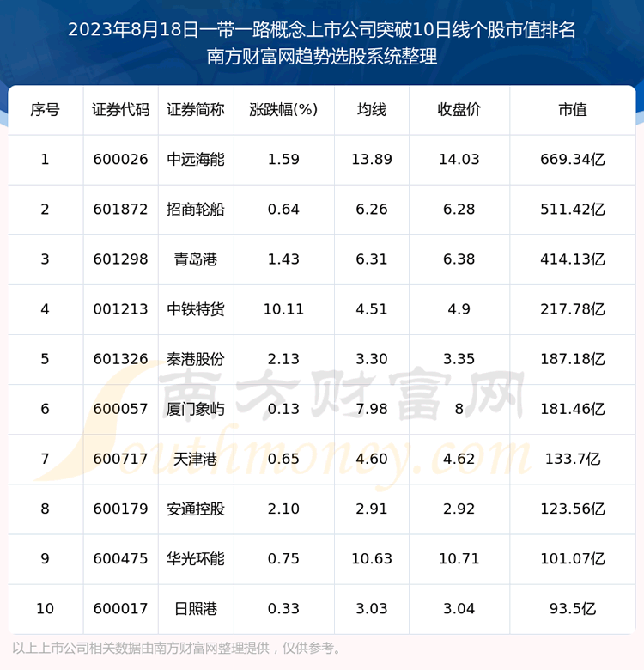Viewport: 644px width, 670px height.
Task: Click market value 669.34亿
Action: pos(573,160)
